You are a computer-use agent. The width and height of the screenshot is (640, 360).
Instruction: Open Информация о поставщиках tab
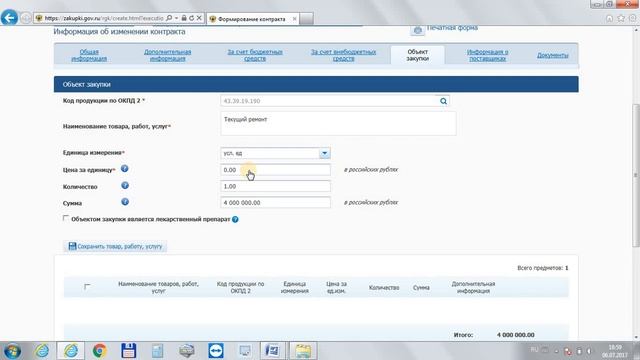(x=487, y=55)
